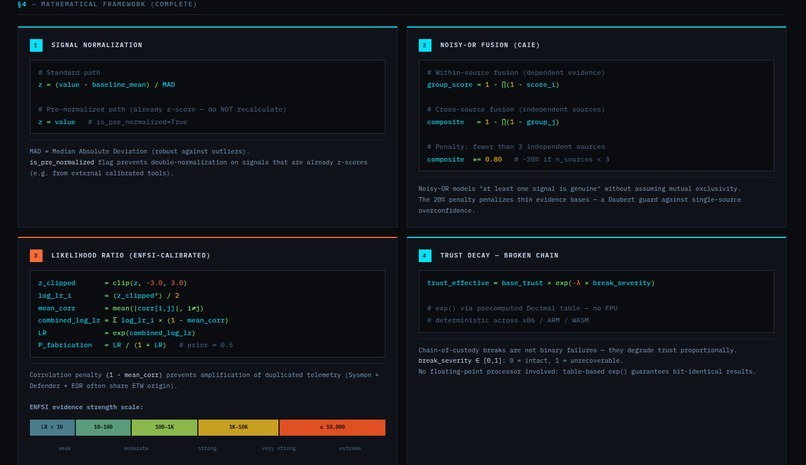Click the 'z_clipped = clip(z, -3.0, 3.0)' line

pos(112,283)
